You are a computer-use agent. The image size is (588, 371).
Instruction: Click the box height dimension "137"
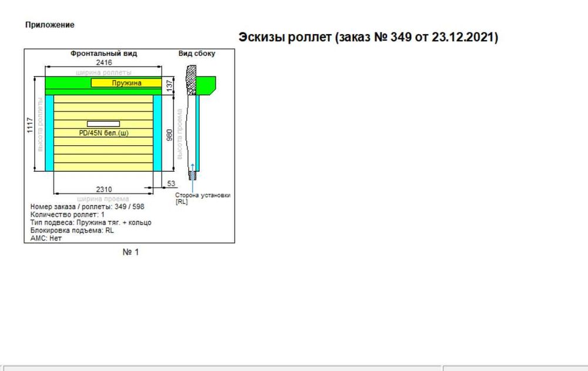tap(169, 85)
